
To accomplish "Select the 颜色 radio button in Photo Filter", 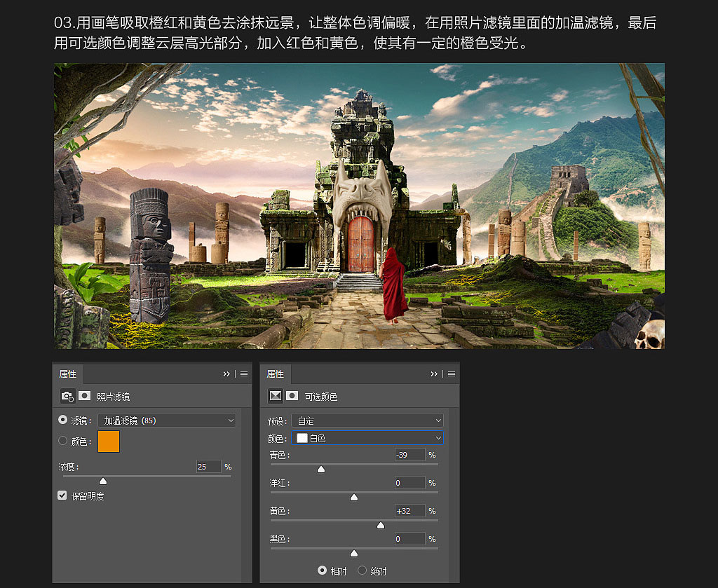I will click(62, 441).
